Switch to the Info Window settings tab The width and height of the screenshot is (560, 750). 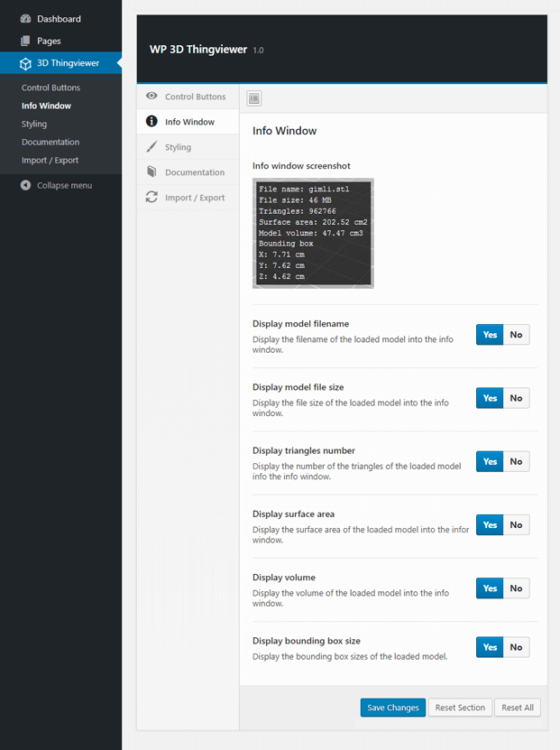[188, 122]
